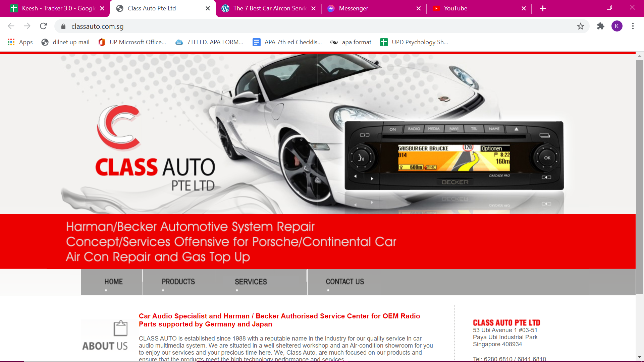This screenshot has width=644, height=362.
Task: Click the Singapore 408934 postal code line
Action: 497,344
